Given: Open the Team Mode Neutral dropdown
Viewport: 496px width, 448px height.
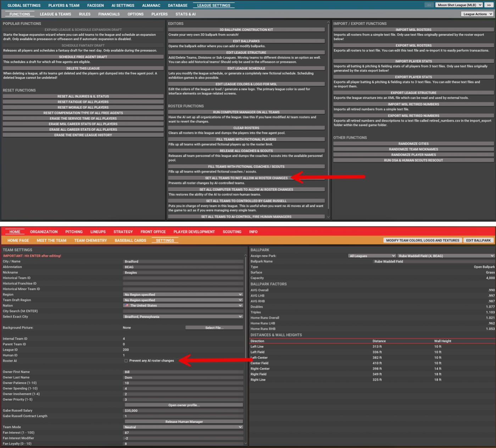Looking at the screenshot, I should pos(183,427).
